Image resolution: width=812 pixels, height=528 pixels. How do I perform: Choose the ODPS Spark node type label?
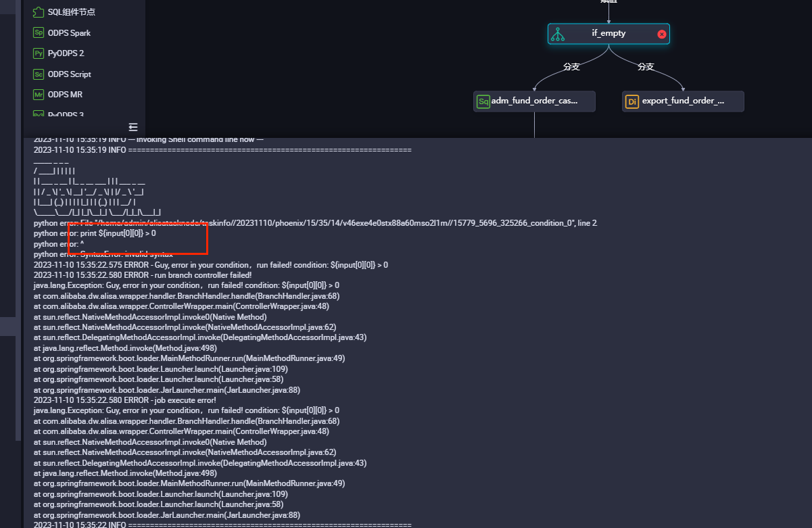pos(69,32)
